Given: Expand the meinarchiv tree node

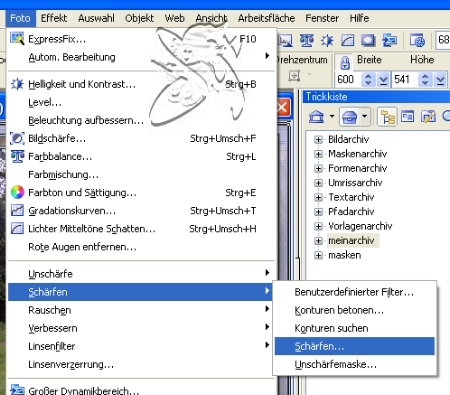Looking at the screenshot, I should (318, 241).
